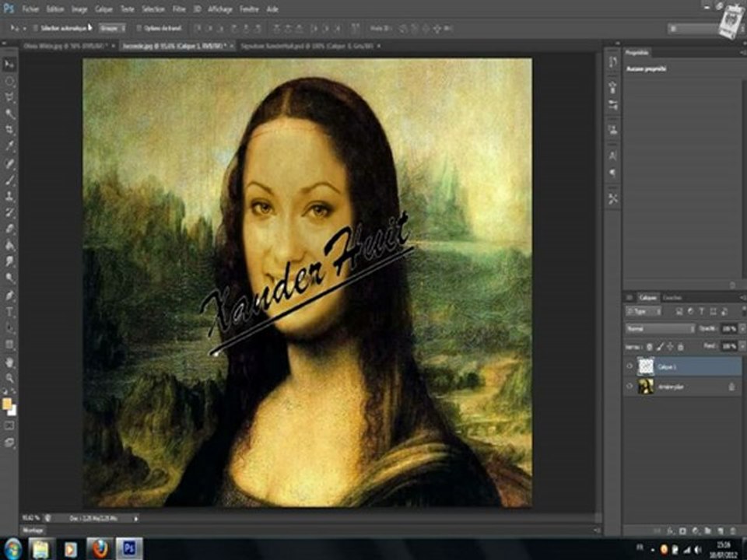Hide the Calque 1 layer
747x560 pixels.
tap(630, 366)
